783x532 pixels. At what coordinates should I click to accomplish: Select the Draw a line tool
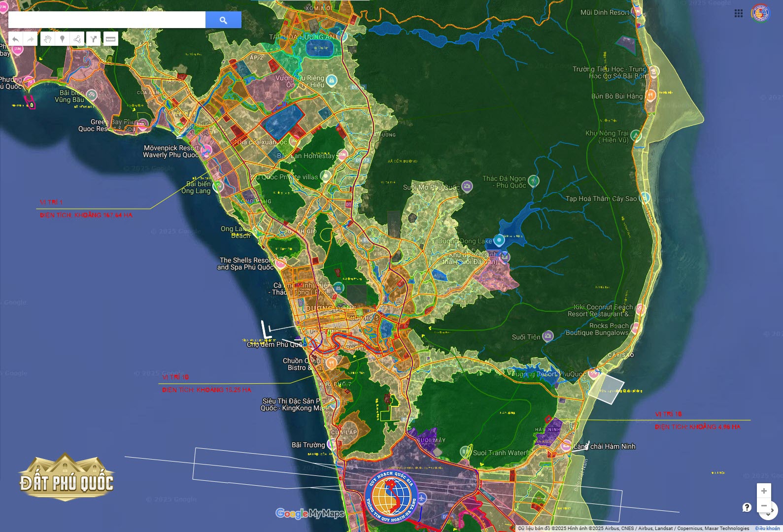click(x=77, y=39)
